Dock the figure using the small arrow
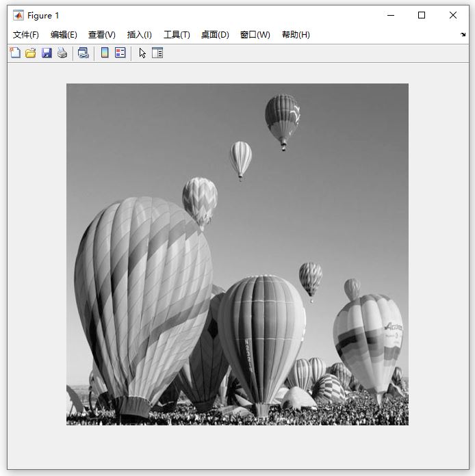 pyautogui.click(x=463, y=35)
